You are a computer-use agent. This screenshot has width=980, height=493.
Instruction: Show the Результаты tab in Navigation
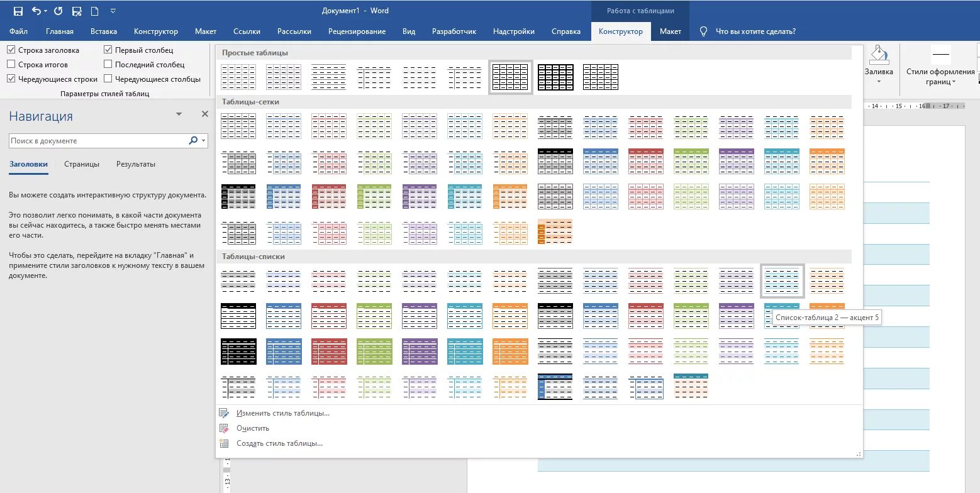coord(136,164)
